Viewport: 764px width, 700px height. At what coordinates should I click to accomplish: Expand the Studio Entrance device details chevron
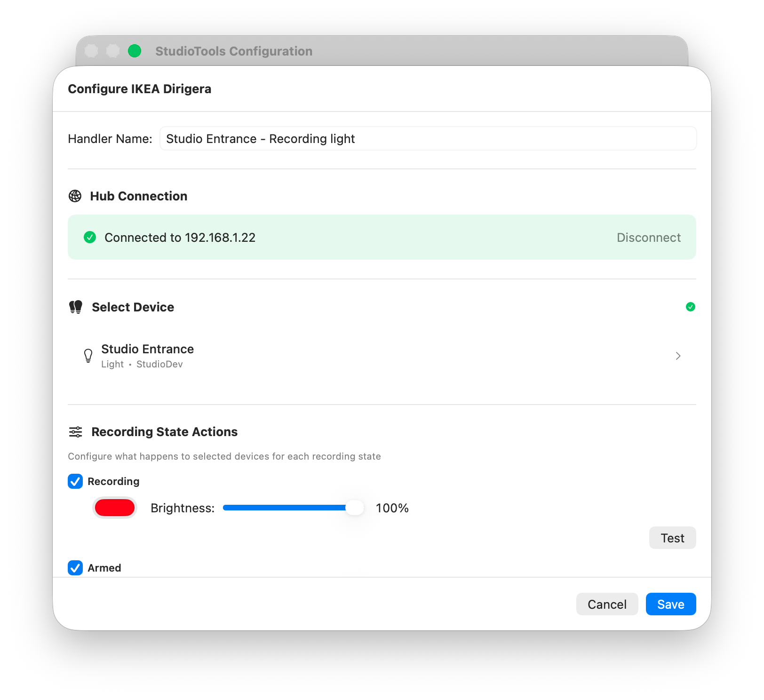(678, 356)
